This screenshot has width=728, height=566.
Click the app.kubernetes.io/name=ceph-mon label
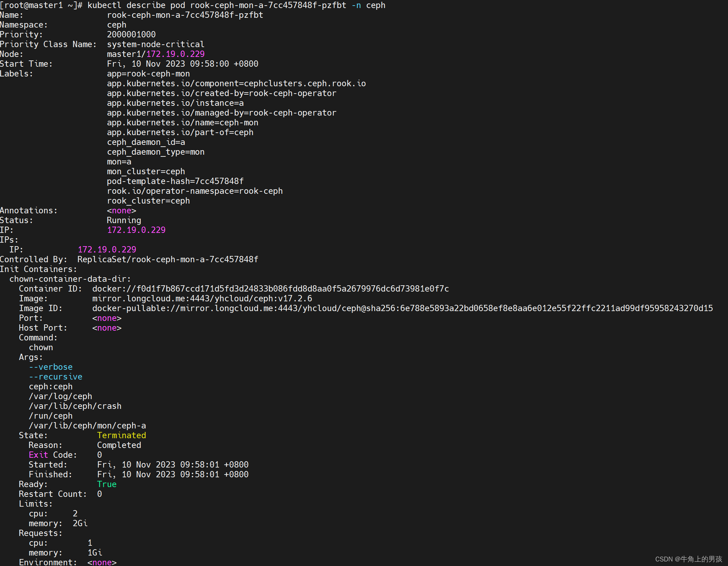(183, 123)
